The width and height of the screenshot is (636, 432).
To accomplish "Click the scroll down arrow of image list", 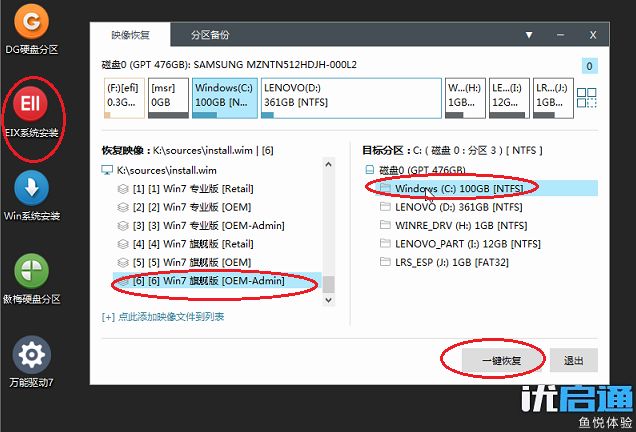I will [x=329, y=300].
